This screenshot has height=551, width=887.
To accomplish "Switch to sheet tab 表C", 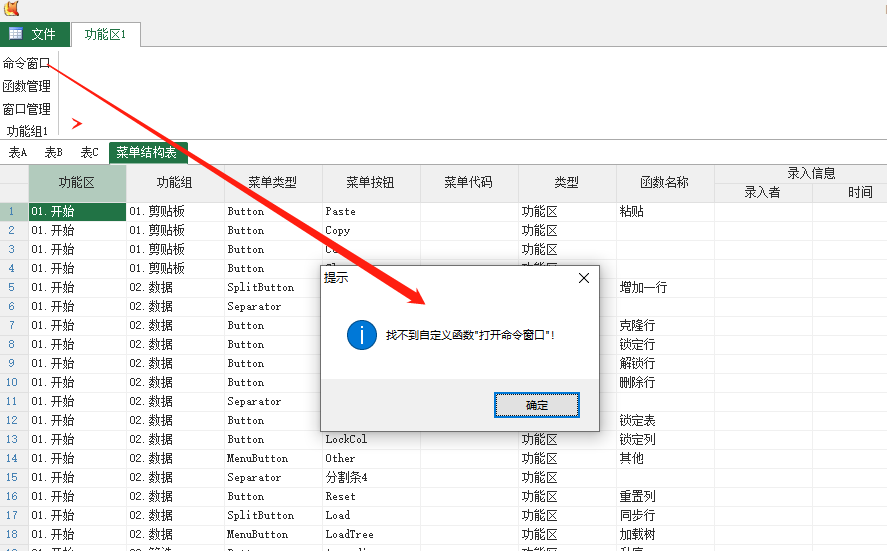I will point(90,153).
